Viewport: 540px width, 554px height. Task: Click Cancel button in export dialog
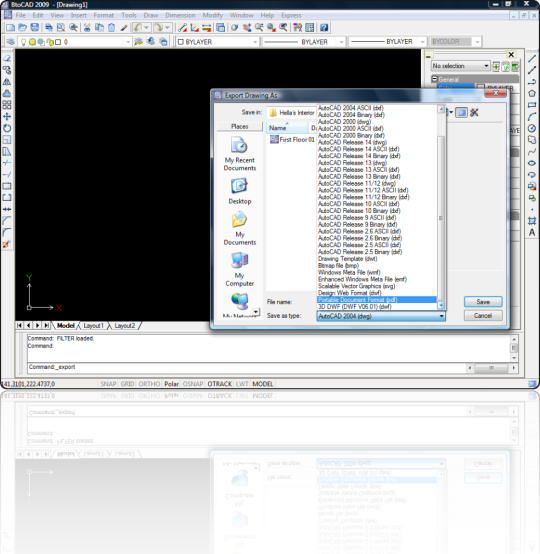click(483, 316)
